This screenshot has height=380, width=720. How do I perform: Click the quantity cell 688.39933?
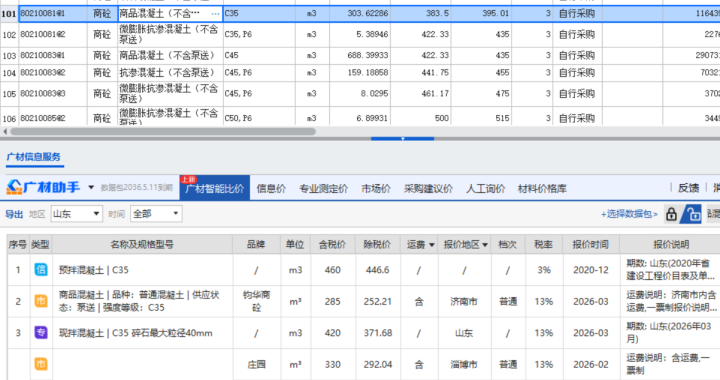pyautogui.click(x=360, y=56)
